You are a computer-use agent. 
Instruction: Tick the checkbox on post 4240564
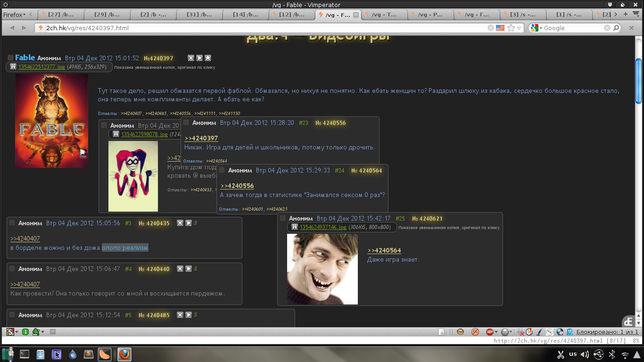pyautogui.click(x=222, y=170)
